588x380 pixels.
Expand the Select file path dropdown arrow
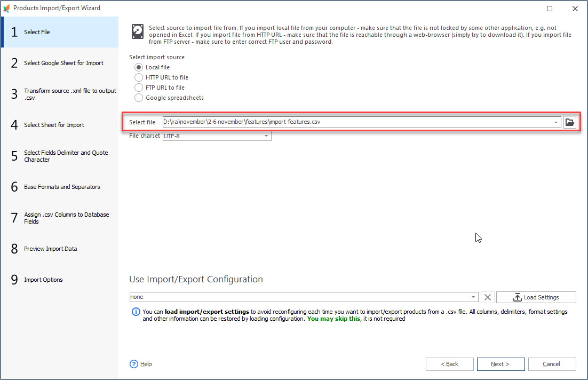pos(556,122)
